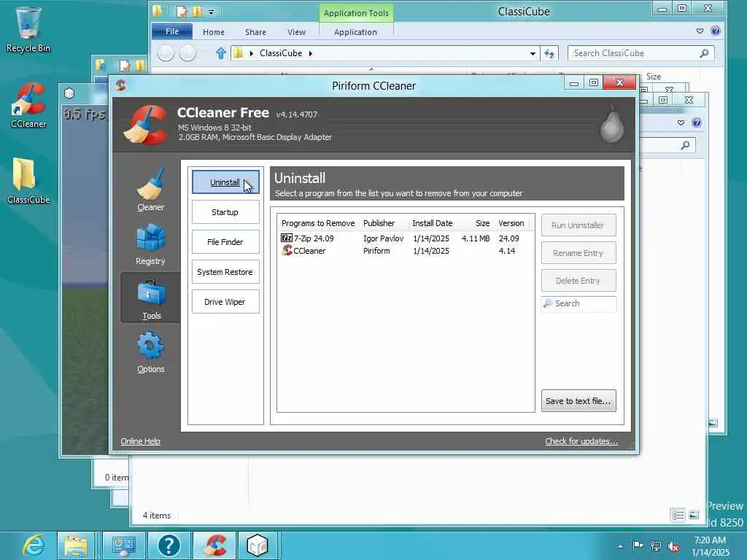
Task: Select the CCleaner desktop shortcut
Action: coord(28,106)
